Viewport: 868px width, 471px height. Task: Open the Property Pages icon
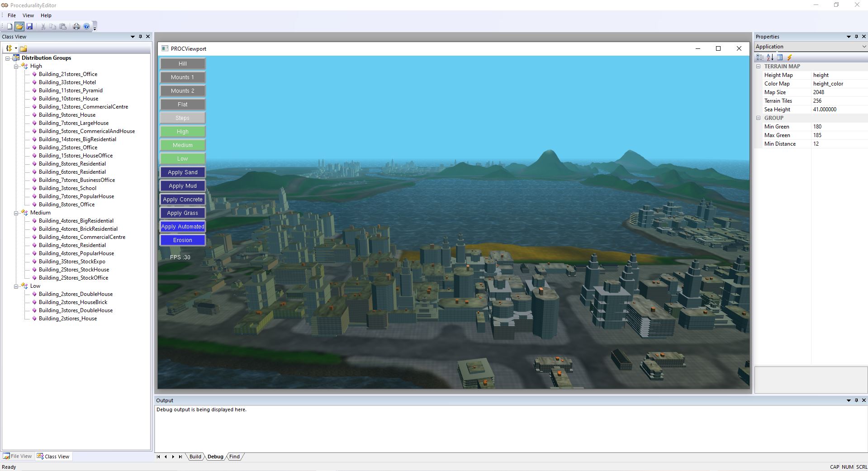pyautogui.click(x=779, y=57)
